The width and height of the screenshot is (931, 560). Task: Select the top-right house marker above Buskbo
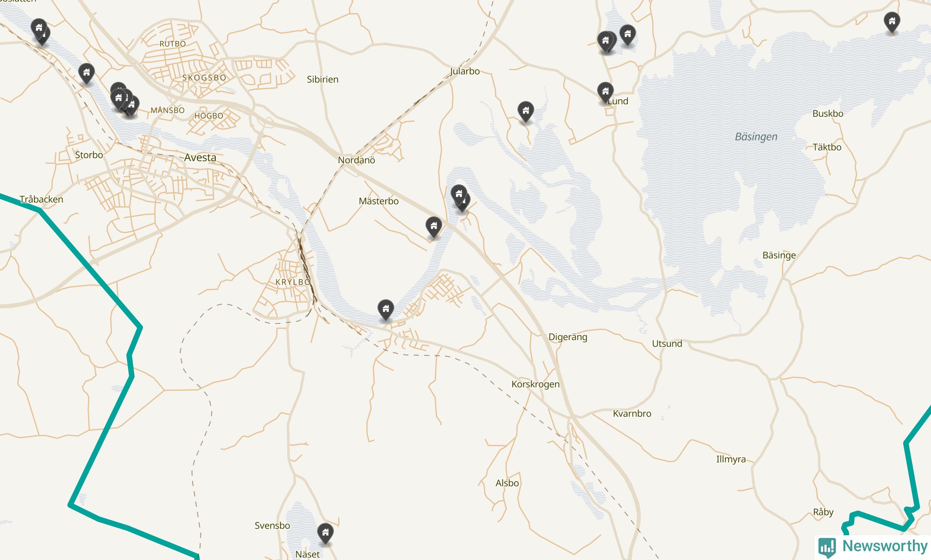coord(892,22)
